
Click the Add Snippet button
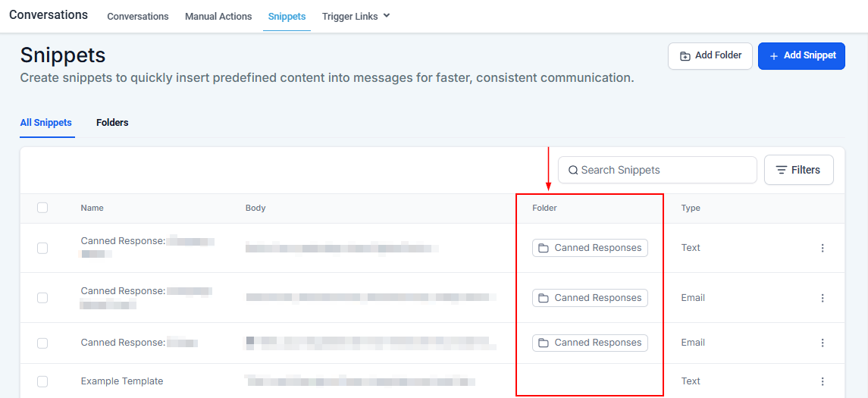[801, 55]
